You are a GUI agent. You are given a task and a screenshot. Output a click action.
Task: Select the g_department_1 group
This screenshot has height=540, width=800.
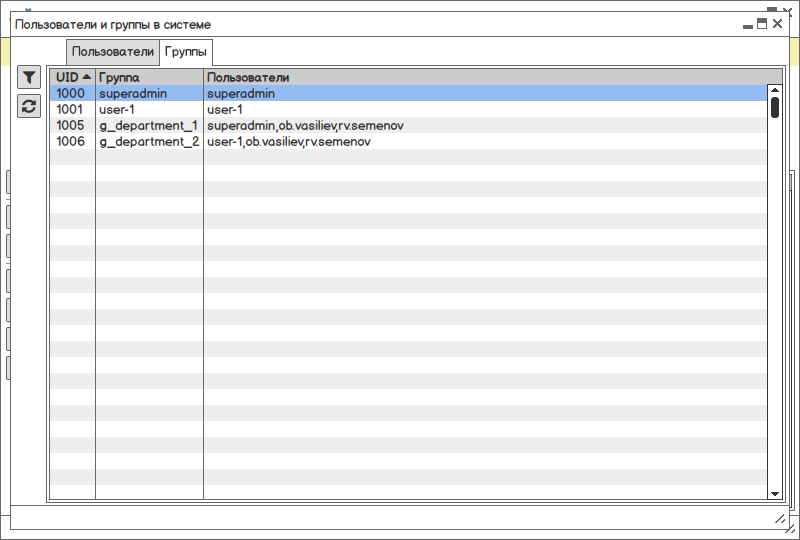click(148, 126)
